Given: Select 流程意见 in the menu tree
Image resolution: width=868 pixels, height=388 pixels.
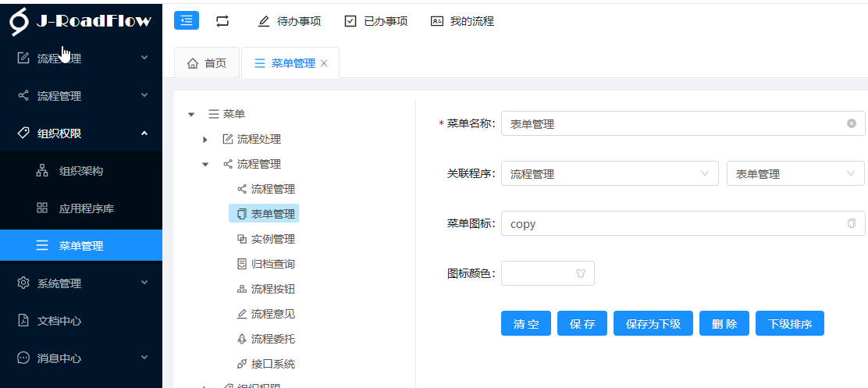Looking at the screenshot, I should coord(266,313).
